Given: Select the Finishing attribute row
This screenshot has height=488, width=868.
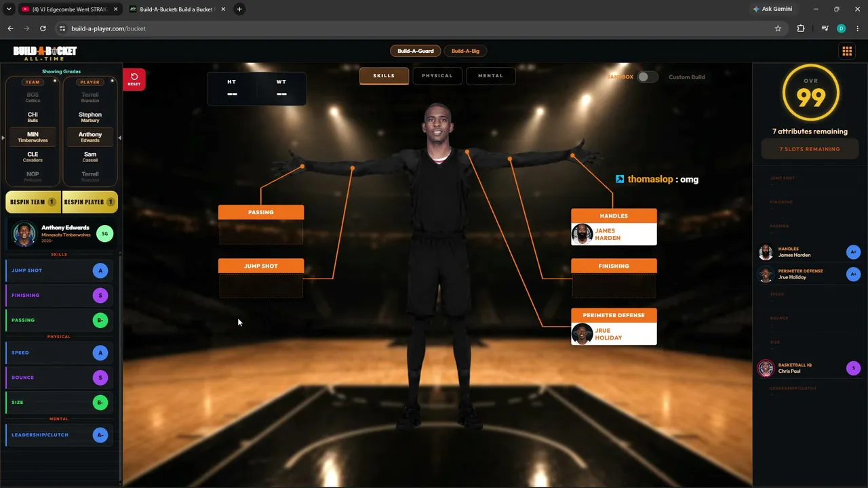Looking at the screenshot, I should coord(60,296).
